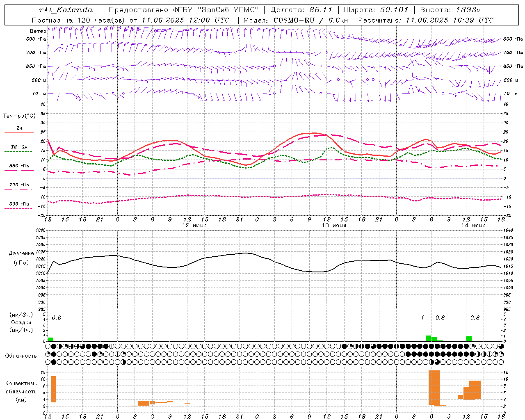This screenshot has width=525, height=420.
Task: Click the Облачность cloud cover label
Action: pyautogui.click(x=21, y=356)
